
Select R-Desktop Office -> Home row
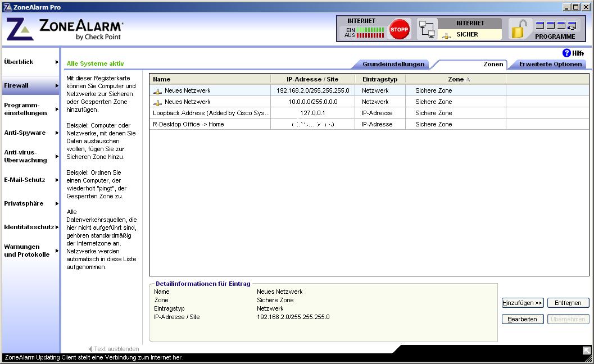point(369,124)
